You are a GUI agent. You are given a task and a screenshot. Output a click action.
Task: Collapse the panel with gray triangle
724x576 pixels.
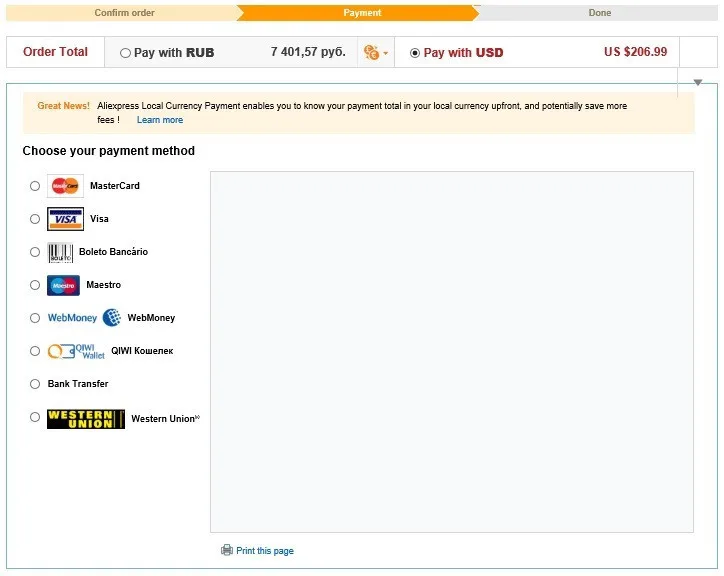click(698, 82)
